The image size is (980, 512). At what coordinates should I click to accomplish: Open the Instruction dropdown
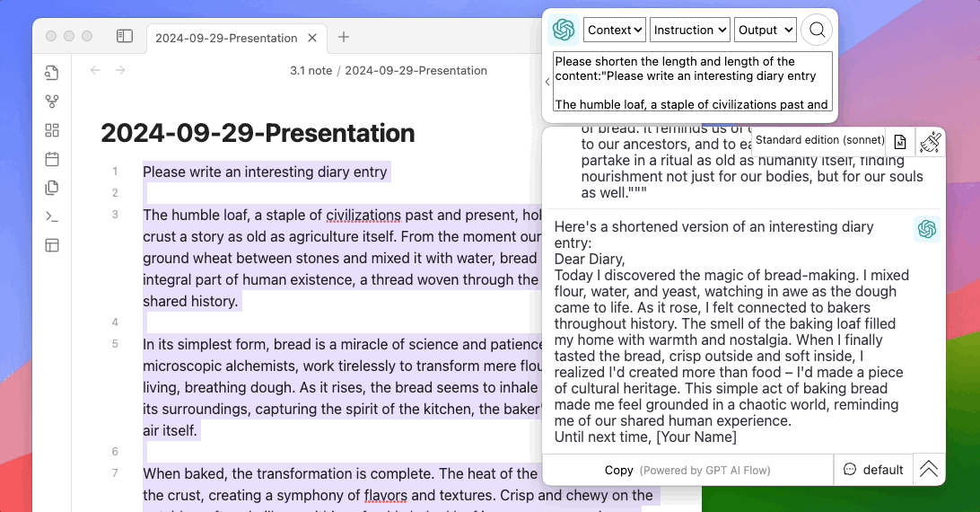point(689,30)
